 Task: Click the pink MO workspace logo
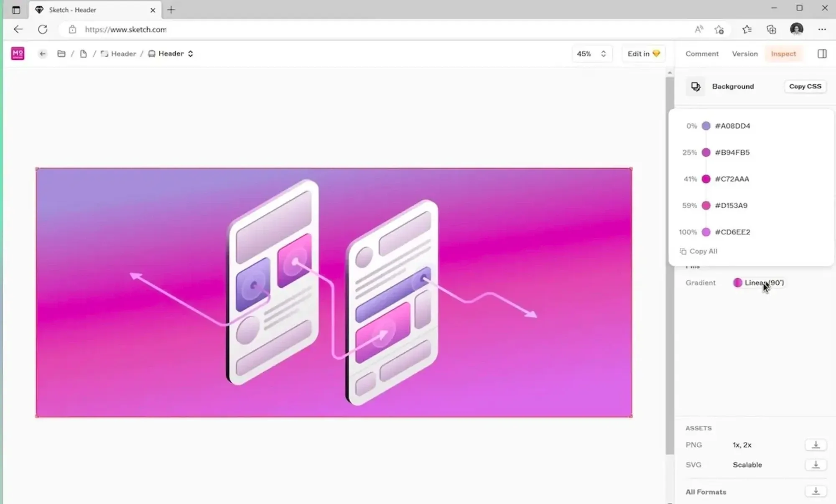[x=18, y=53]
